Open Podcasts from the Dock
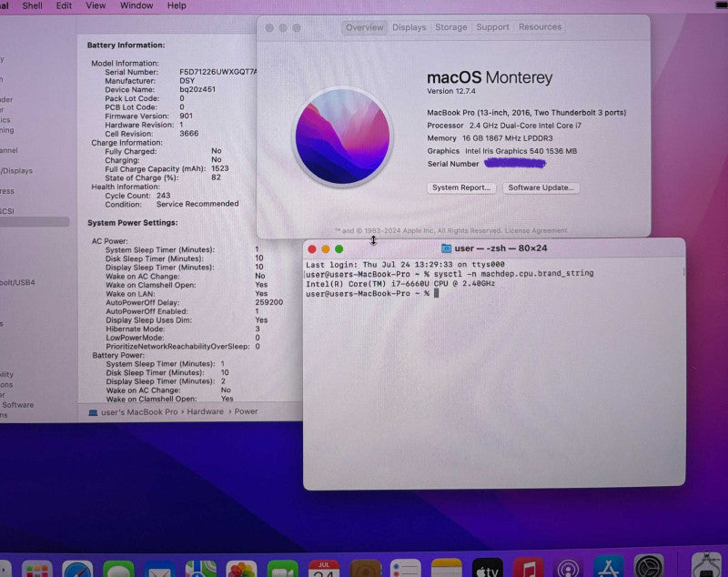 click(x=568, y=568)
